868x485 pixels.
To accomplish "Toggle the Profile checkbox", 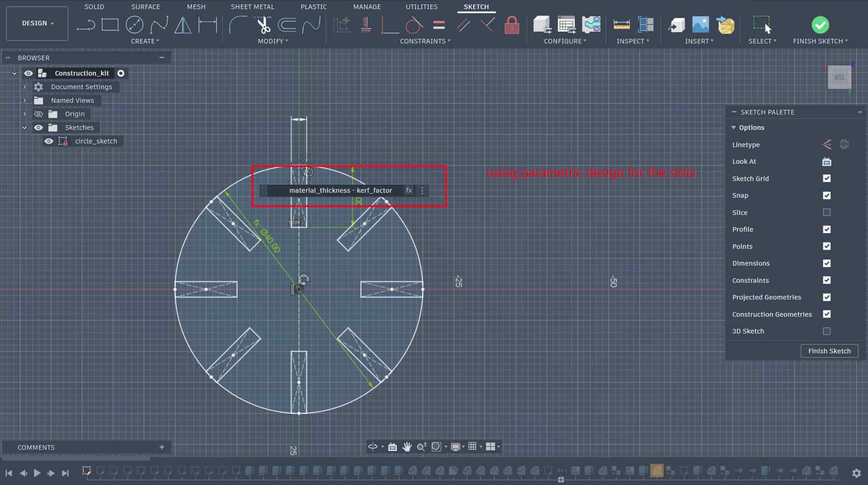I will pyautogui.click(x=826, y=229).
